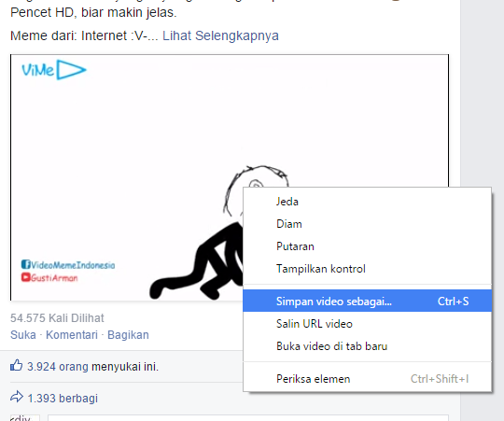This screenshot has width=504, height=421.
Task: Open the 1.393 berbagi shares link
Action: click(63, 399)
